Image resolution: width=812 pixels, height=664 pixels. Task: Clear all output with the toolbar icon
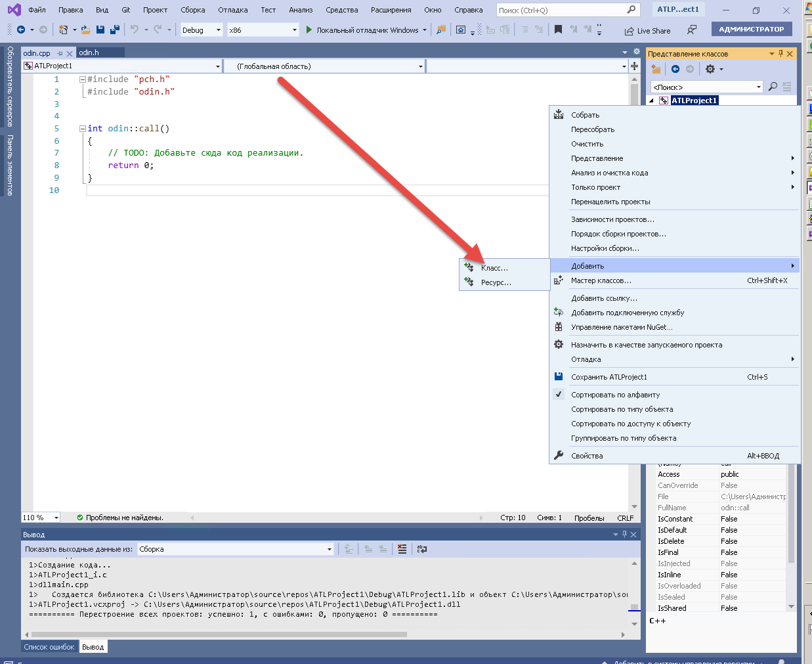pos(402,549)
